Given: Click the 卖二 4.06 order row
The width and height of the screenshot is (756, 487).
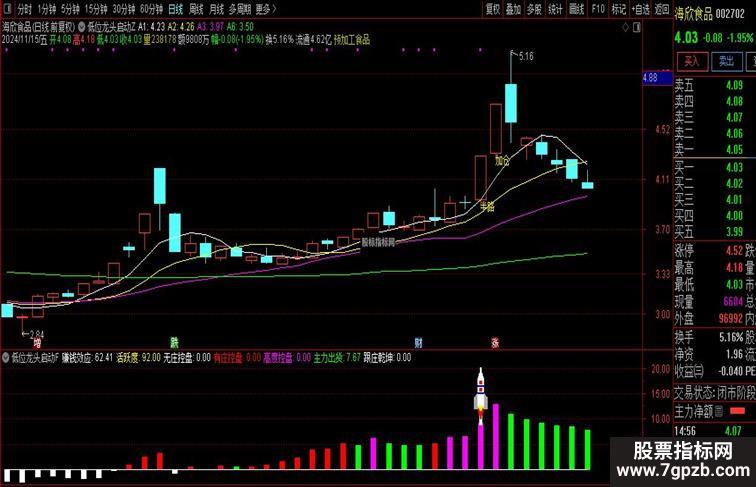Looking at the screenshot, I should [709, 133].
